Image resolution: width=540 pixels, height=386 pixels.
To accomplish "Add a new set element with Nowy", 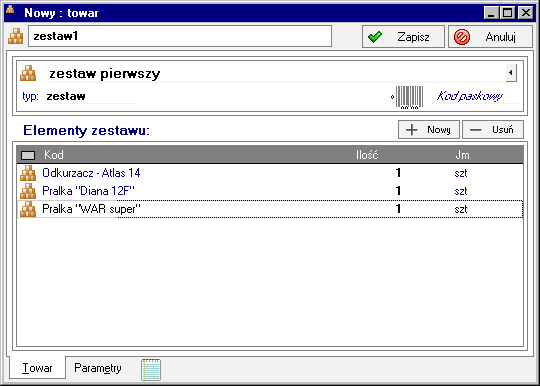I will click(429, 129).
